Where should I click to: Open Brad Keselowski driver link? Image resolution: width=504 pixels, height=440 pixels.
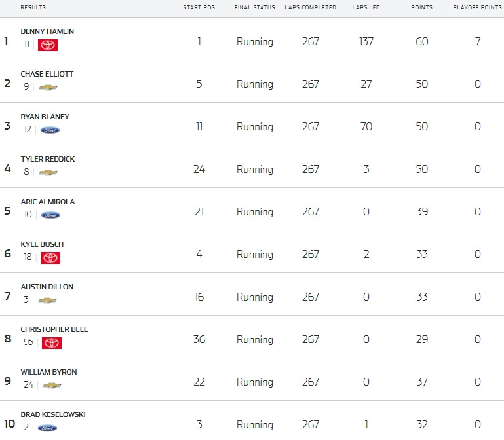[53, 414]
